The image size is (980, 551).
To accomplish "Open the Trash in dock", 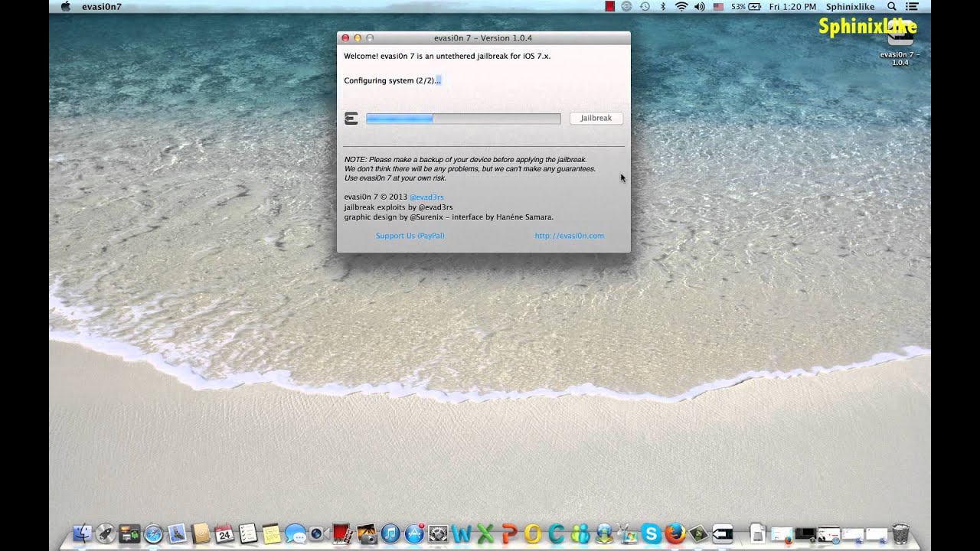I will pyautogui.click(x=900, y=533).
